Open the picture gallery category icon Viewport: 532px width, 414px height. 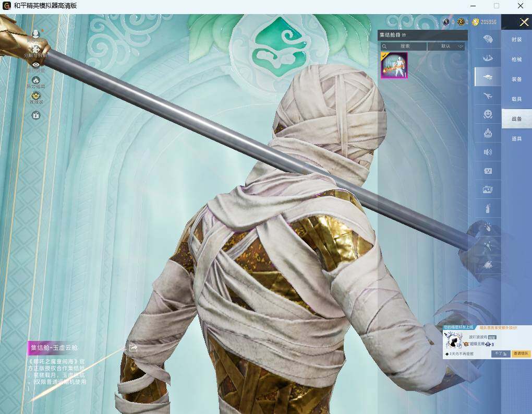[x=488, y=190]
